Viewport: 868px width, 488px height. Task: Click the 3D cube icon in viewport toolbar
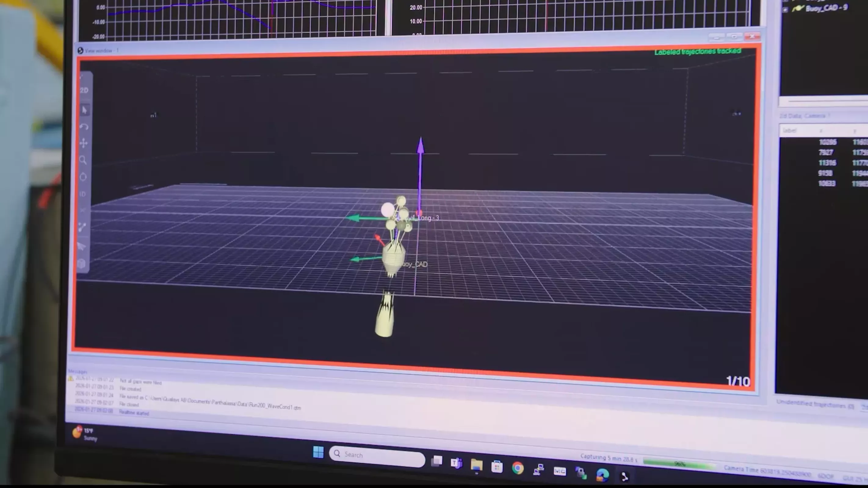(81, 263)
